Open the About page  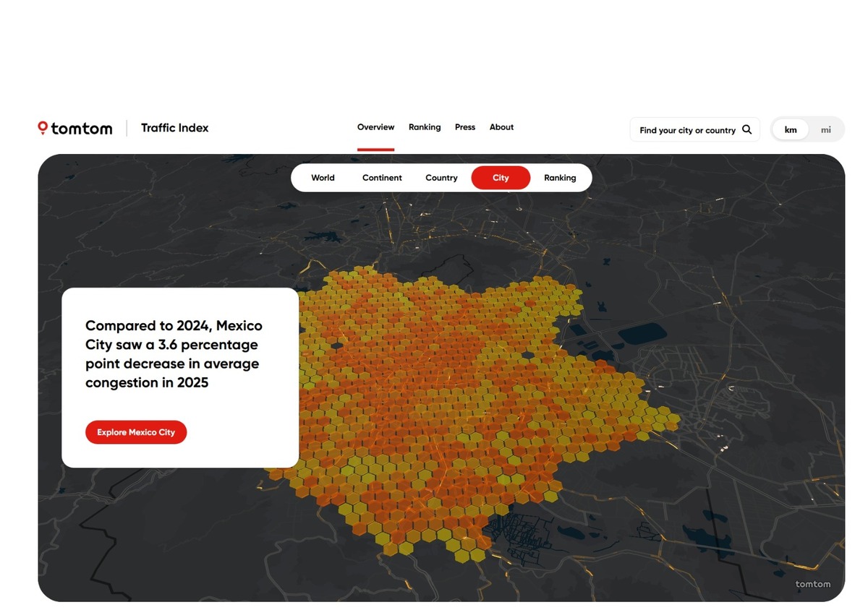501,127
